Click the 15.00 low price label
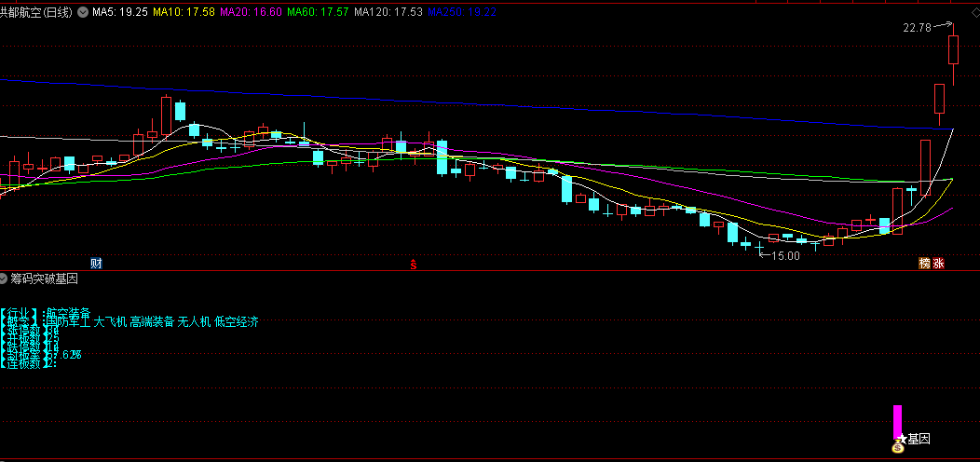The image size is (980, 462). tap(785, 255)
